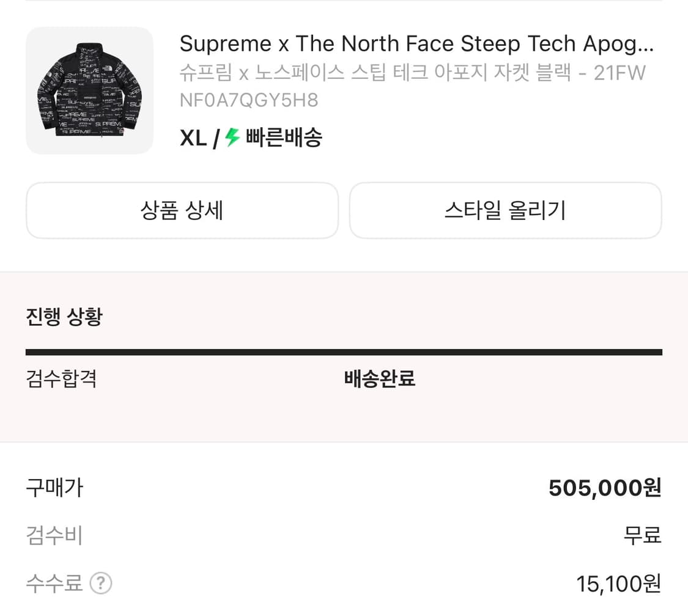This screenshot has height=616, width=688.
Task: Click the 505,000원 price amount
Action: [602, 487]
